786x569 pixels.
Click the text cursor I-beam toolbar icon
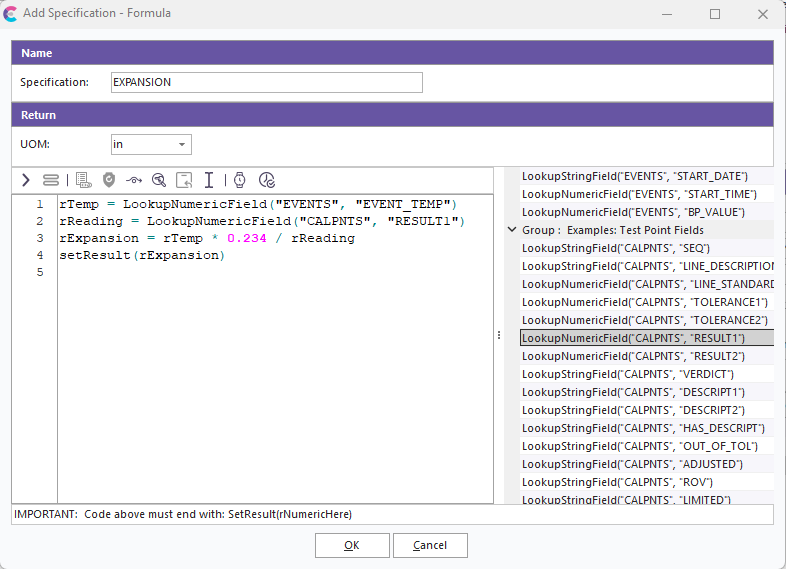[209, 180]
